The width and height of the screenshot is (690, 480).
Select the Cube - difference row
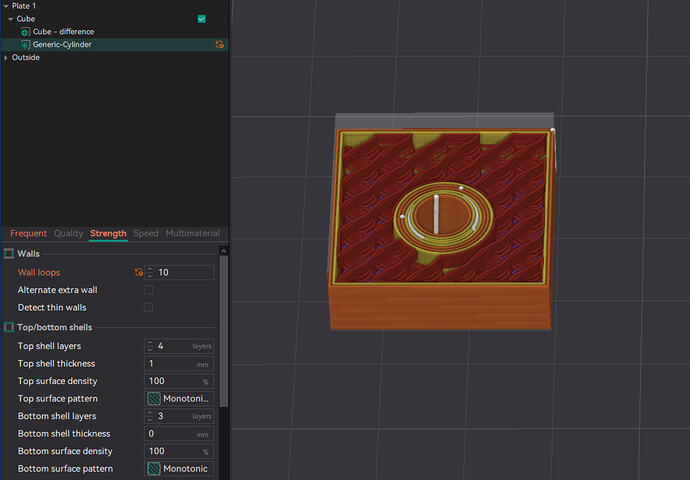click(x=114, y=32)
